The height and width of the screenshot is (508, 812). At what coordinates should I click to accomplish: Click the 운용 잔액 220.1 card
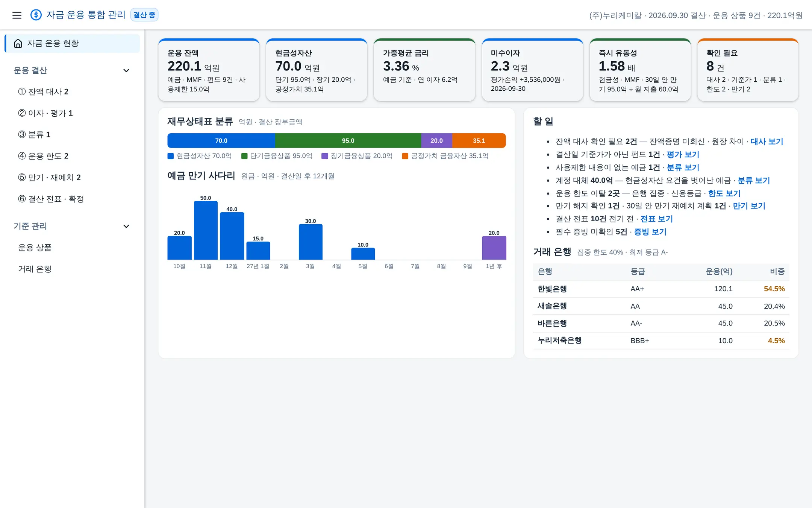(209, 70)
